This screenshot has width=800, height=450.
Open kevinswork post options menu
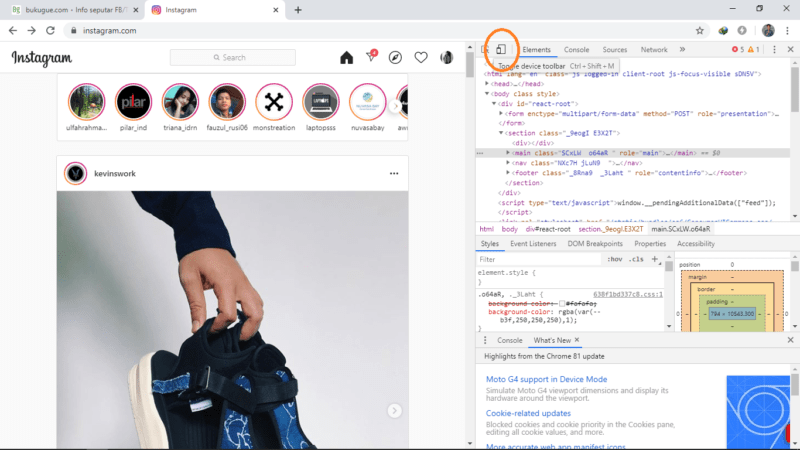coord(394,173)
